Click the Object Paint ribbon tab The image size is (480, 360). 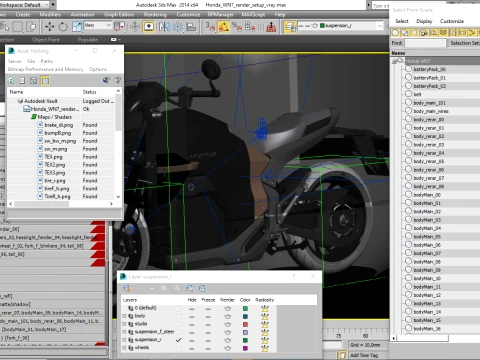tap(46, 40)
